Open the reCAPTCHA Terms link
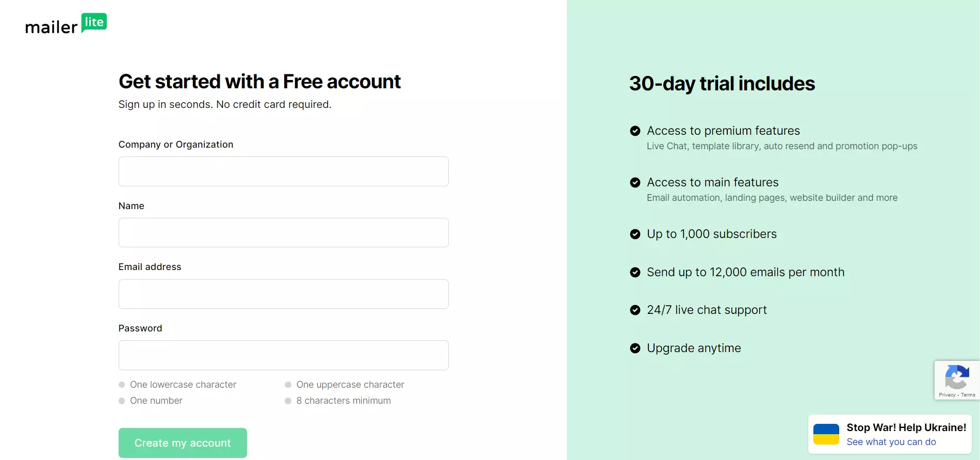 pyautogui.click(x=969, y=394)
